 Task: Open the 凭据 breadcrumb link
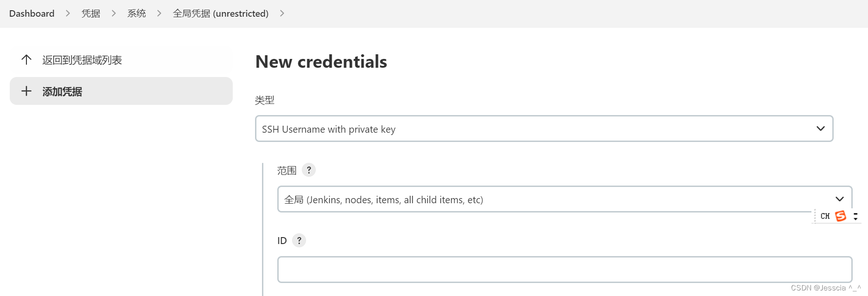tap(91, 13)
